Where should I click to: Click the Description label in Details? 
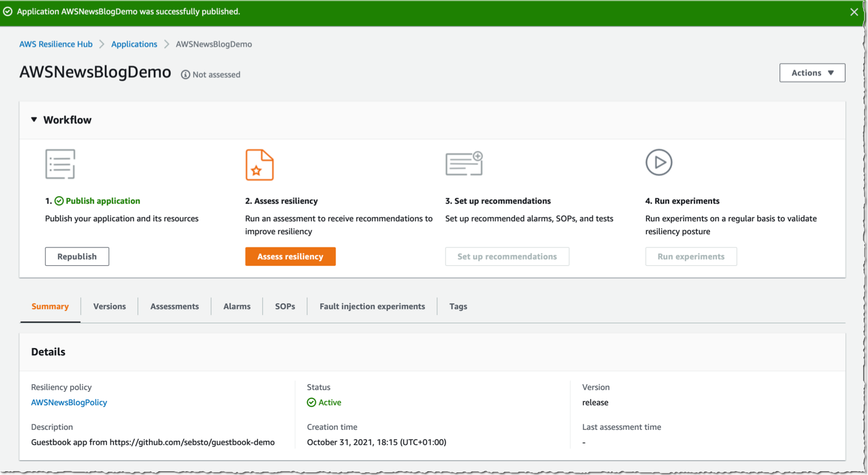(x=52, y=427)
